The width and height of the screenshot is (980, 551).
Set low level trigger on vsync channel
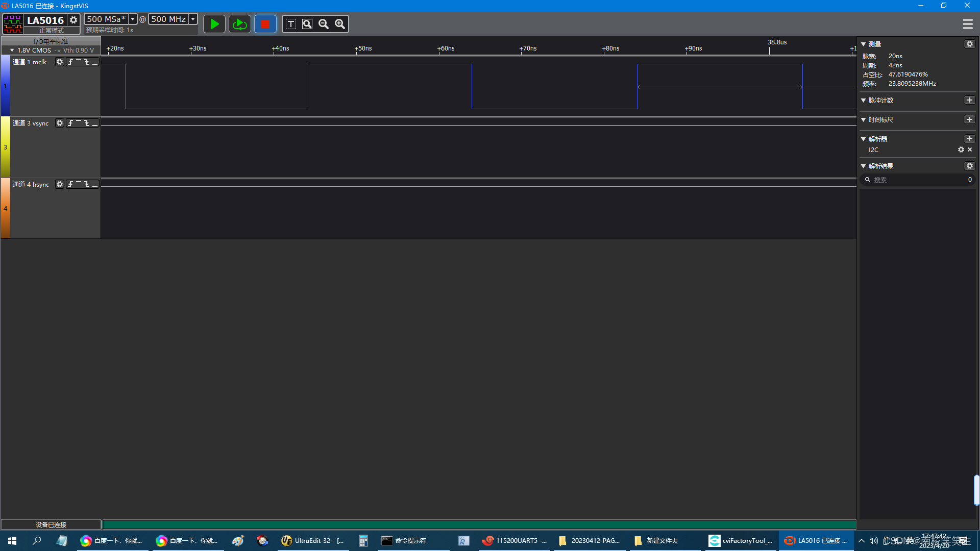[95, 123]
